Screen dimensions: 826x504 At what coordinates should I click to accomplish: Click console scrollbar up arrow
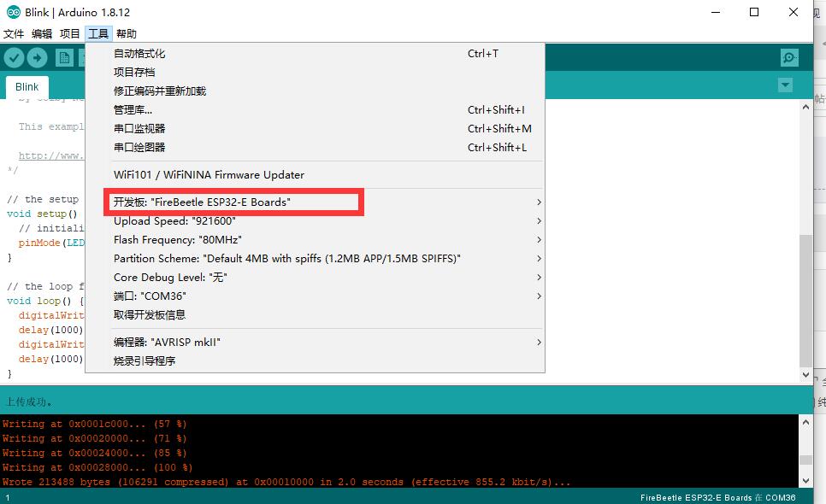tap(805, 422)
